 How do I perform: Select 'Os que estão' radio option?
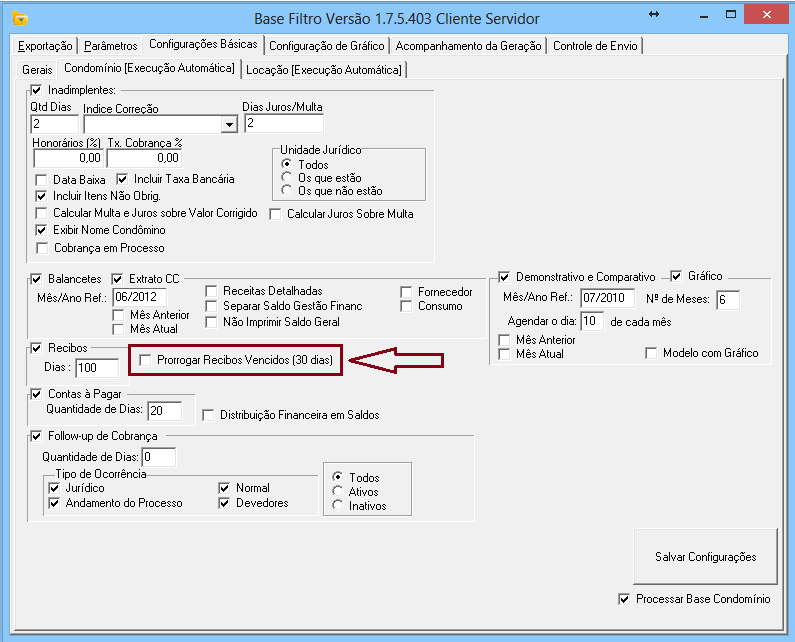(x=288, y=177)
